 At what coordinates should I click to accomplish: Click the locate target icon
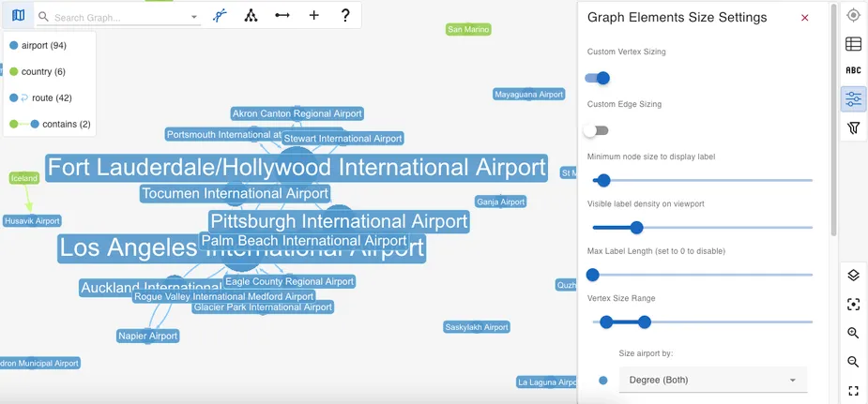853,15
